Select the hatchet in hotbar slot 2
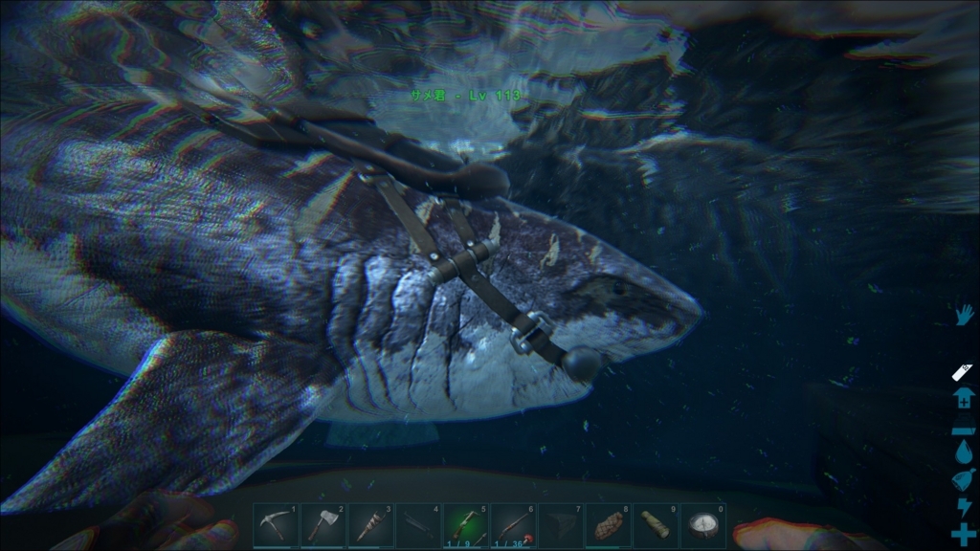 (323, 525)
